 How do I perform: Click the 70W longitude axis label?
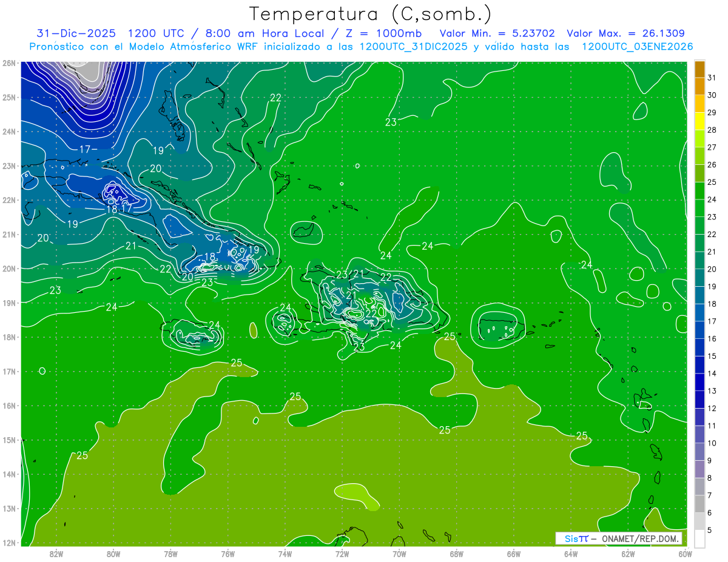pos(399,553)
